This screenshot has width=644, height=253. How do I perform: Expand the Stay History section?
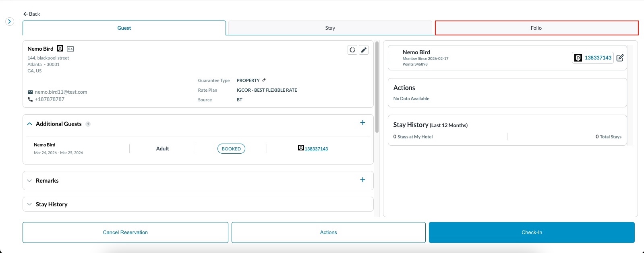(29, 204)
